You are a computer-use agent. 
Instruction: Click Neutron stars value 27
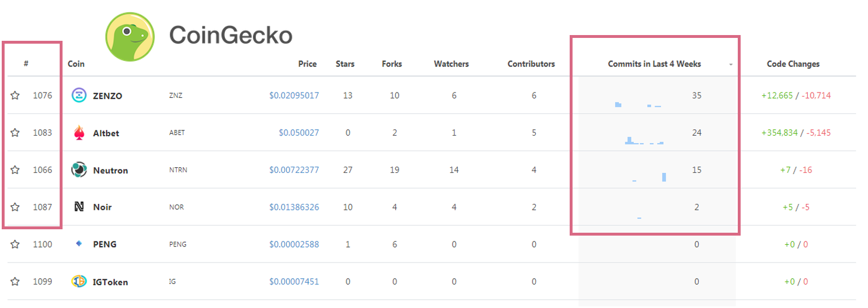tap(348, 170)
